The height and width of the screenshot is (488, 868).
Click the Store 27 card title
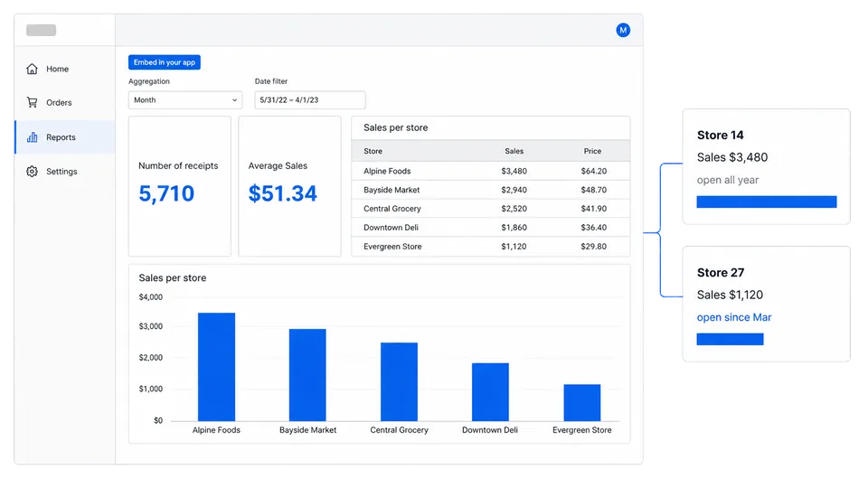tap(721, 273)
